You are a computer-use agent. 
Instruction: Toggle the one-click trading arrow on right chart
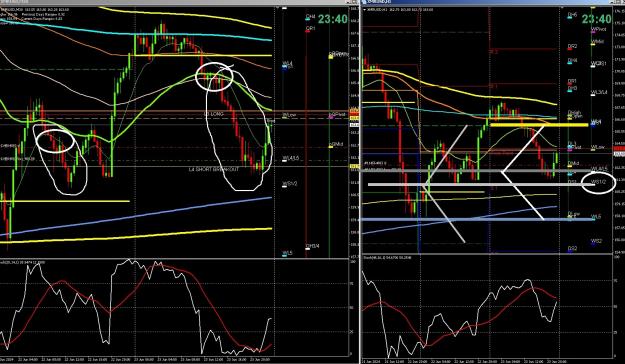pyautogui.click(x=364, y=9)
